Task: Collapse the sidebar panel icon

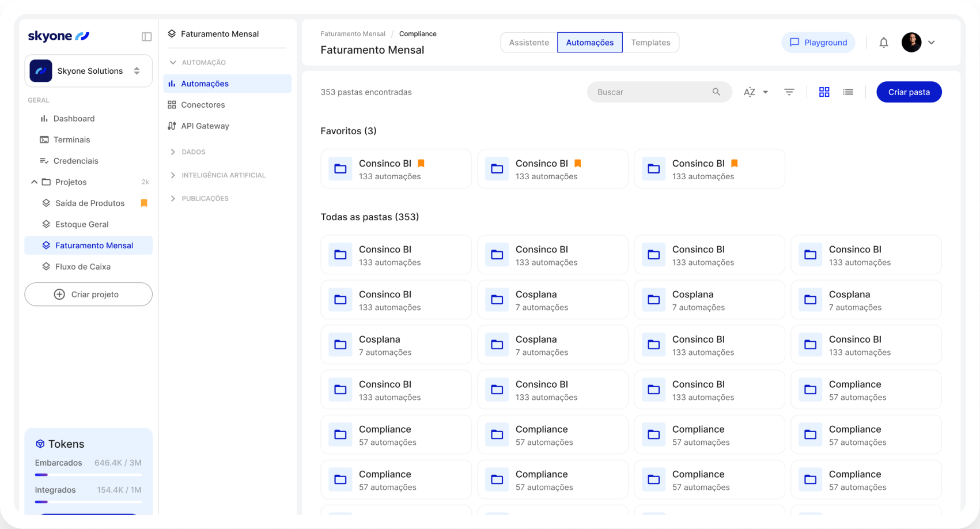Action: [x=146, y=37]
